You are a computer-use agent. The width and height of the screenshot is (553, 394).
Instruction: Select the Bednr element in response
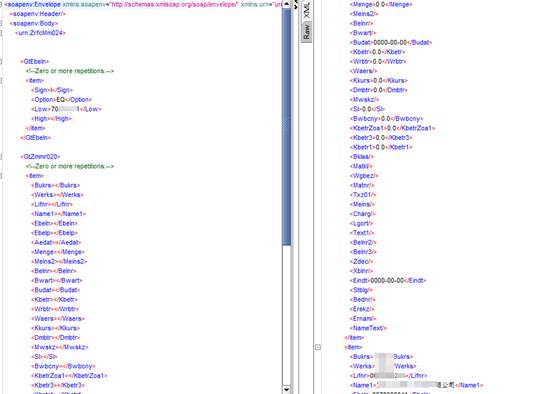coord(363,300)
